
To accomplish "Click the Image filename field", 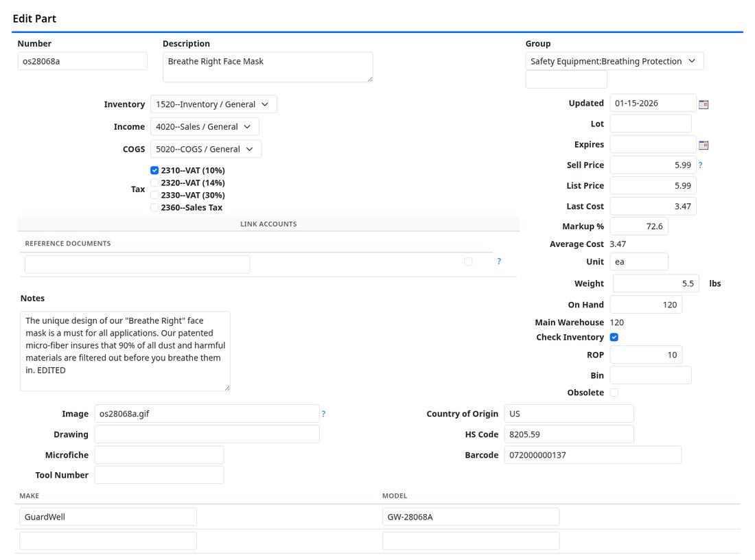I will pyautogui.click(x=207, y=414).
